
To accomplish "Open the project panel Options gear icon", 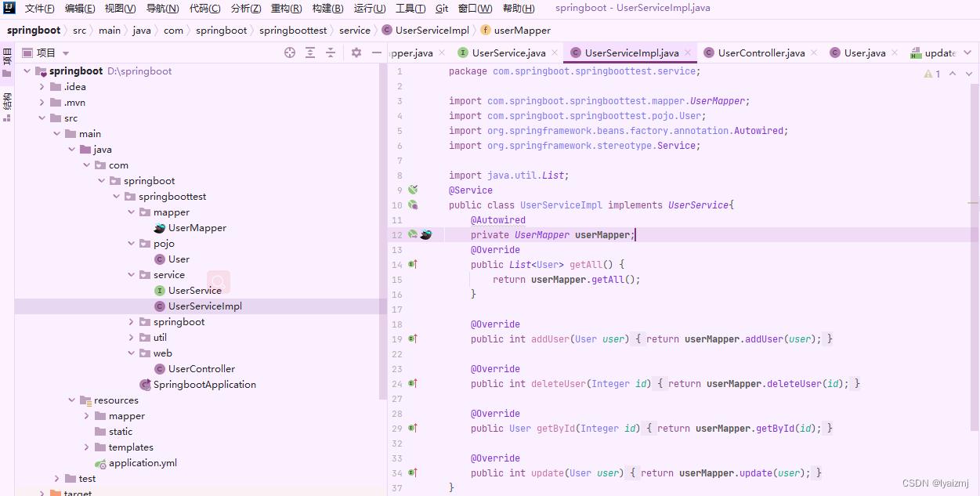I will point(356,52).
